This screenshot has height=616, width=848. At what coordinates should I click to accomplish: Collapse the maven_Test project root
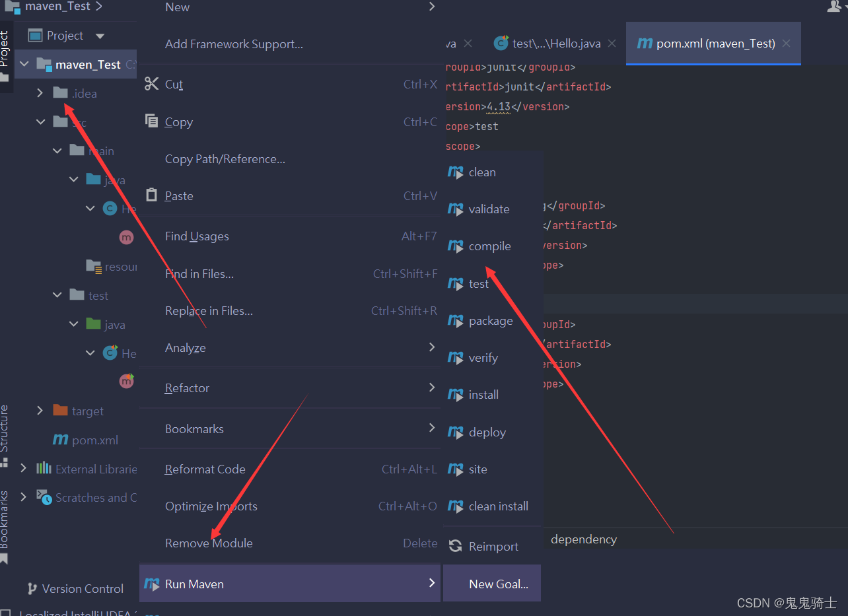coord(25,64)
